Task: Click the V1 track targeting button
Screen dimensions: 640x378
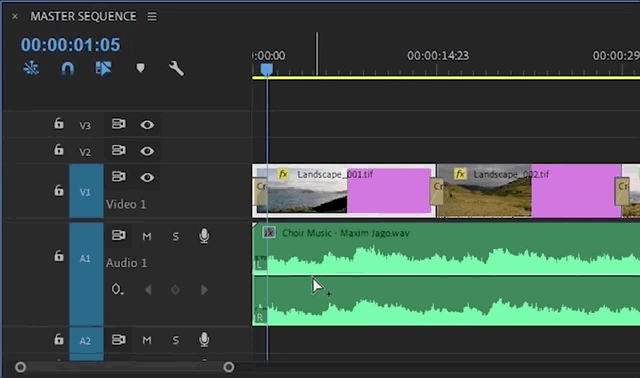Action: [86, 191]
